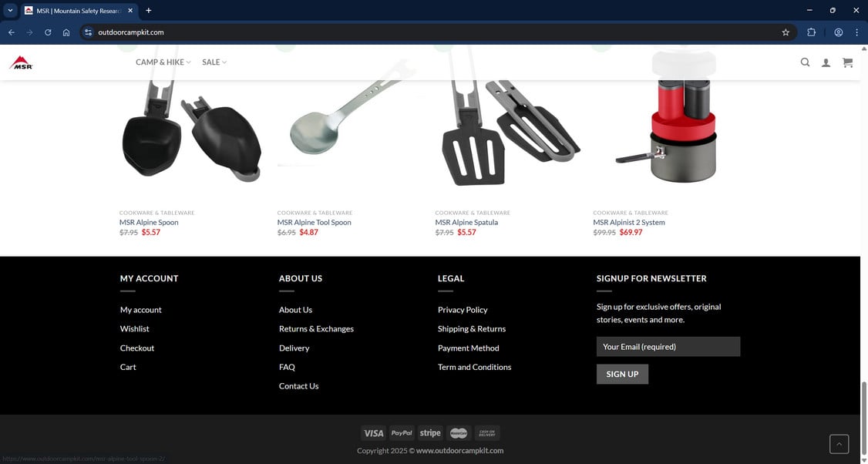868x464 pixels.
Task: Open the site search magnifier icon
Action: [805, 62]
